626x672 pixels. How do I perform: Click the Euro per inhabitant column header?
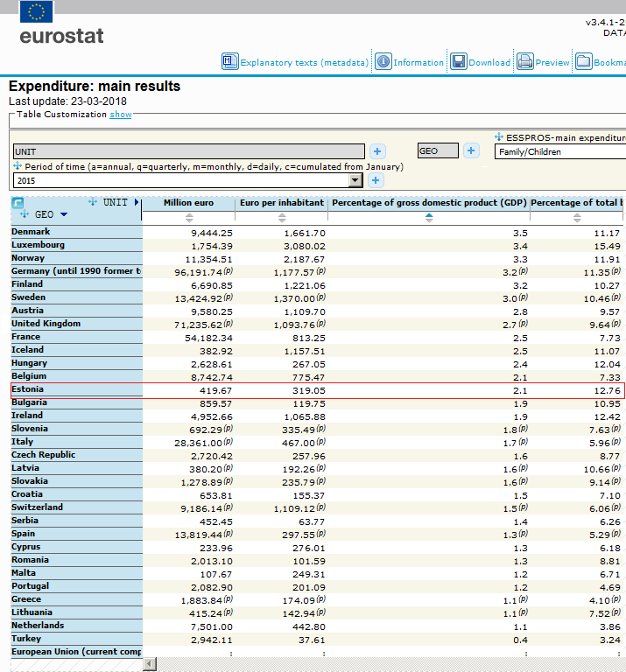pyautogui.click(x=282, y=203)
